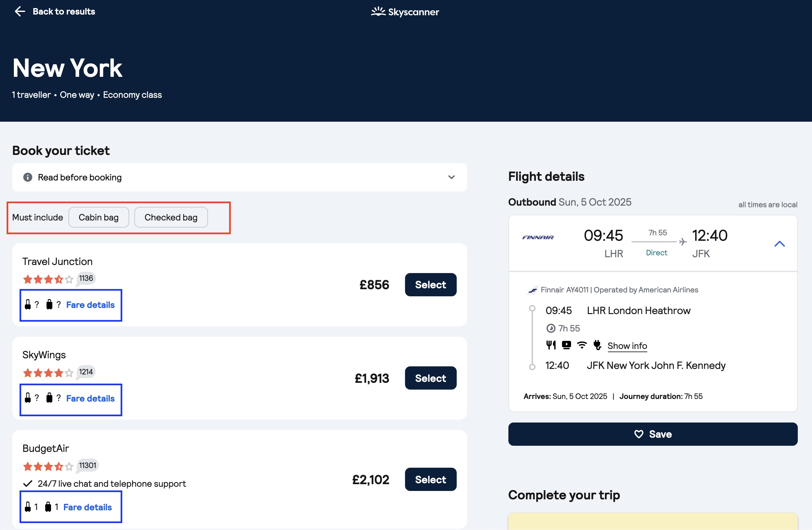Viewport: 812px width, 530px height.
Task: Open Fare details for Travel Junction
Action: click(90, 305)
